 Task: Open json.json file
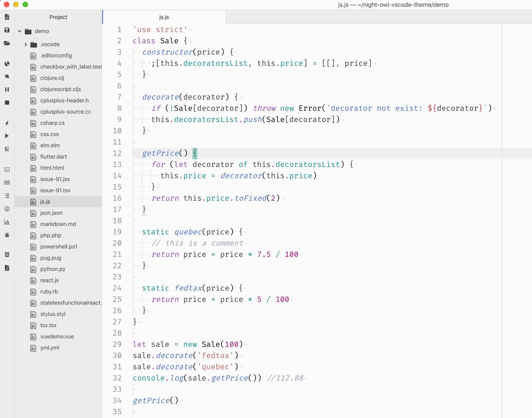click(58, 213)
